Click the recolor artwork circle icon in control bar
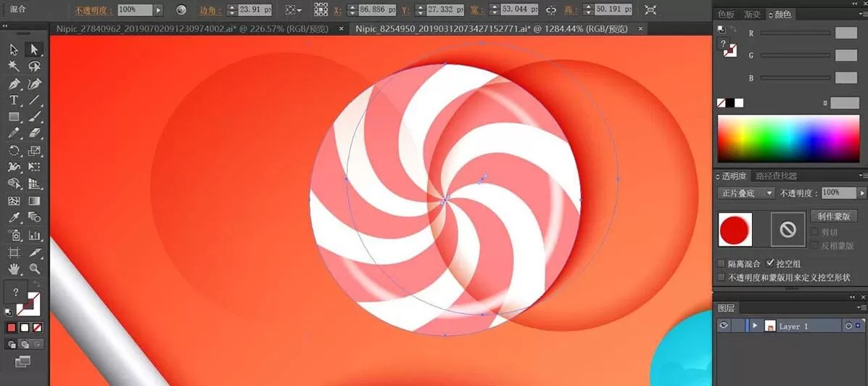868x386 pixels. (x=181, y=10)
